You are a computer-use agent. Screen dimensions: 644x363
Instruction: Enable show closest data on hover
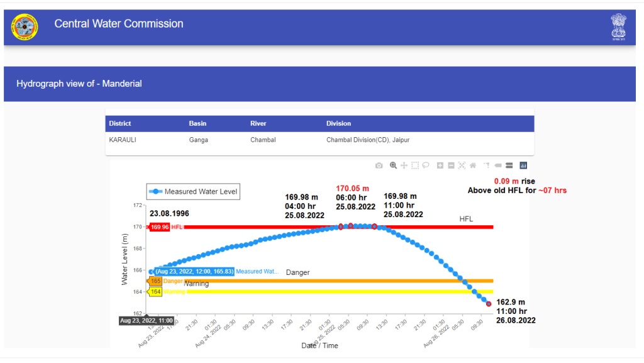point(497,165)
